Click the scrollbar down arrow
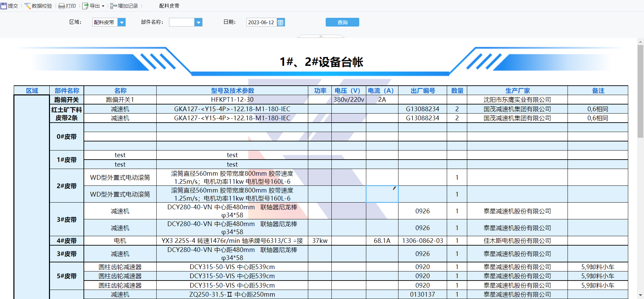Screen dimensions: 644x299 pos(640,296)
